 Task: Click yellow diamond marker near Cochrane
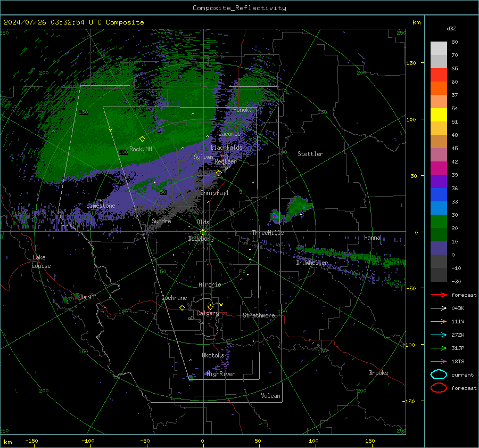click(x=182, y=307)
